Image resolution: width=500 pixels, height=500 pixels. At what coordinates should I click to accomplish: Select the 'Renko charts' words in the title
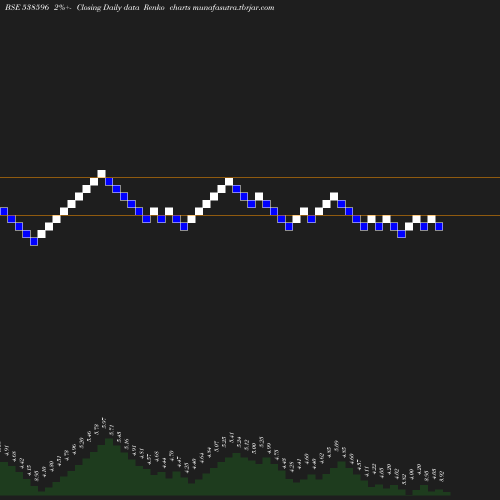(x=167, y=7)
